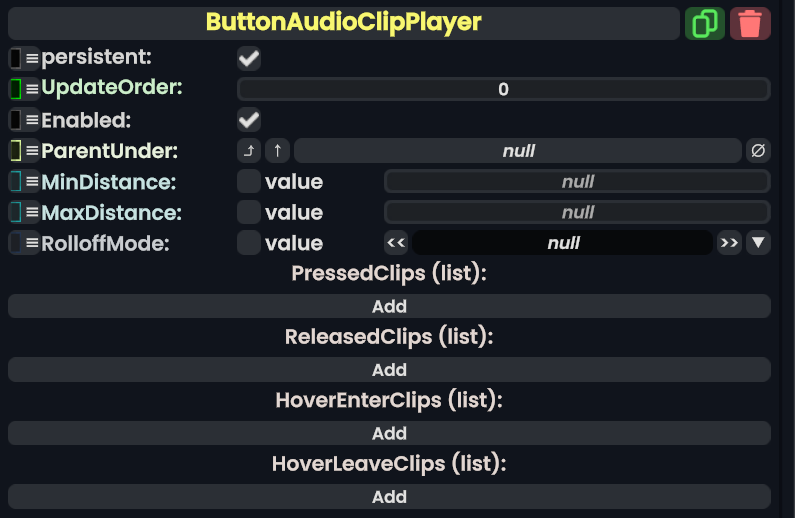This screenshot has height=518, width=795.
Task: Click the next RolloffMode double-right arrows
Action: coord(729,243)
